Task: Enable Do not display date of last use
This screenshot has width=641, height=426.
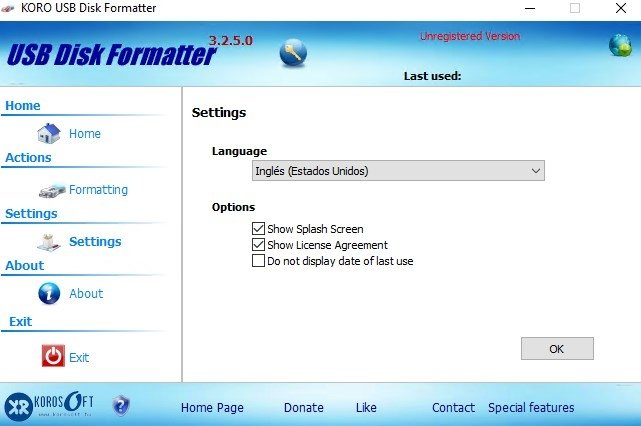Action: [x=258, y=261]
